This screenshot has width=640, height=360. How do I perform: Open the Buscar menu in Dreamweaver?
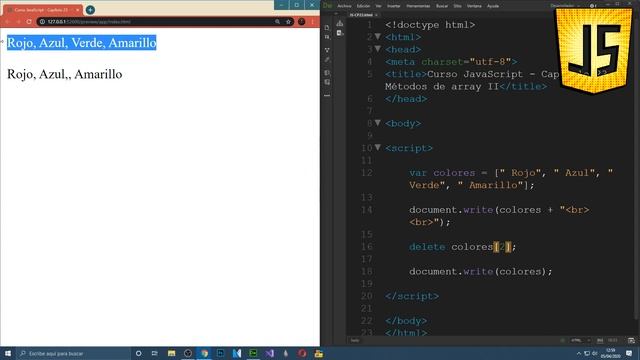tap(442, 6)
